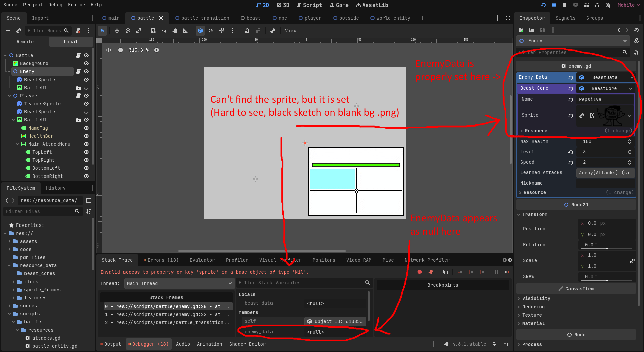644x352 pixels.
Task: Expand the Visibility section in Inspector
Action: coord(536,298)
